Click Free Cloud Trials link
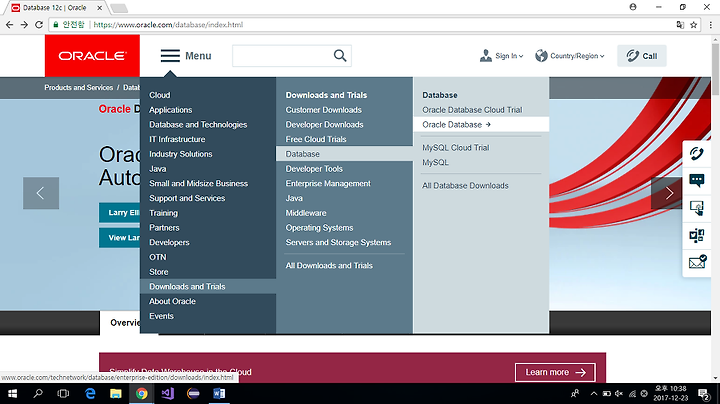720x404 pixels. (316, 139)
